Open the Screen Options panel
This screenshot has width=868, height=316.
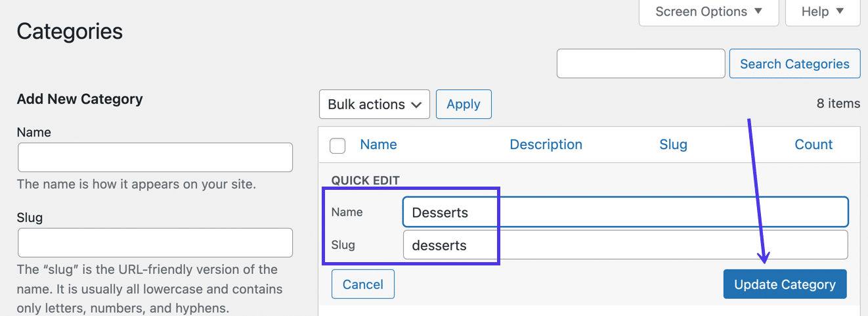point(708,12)
